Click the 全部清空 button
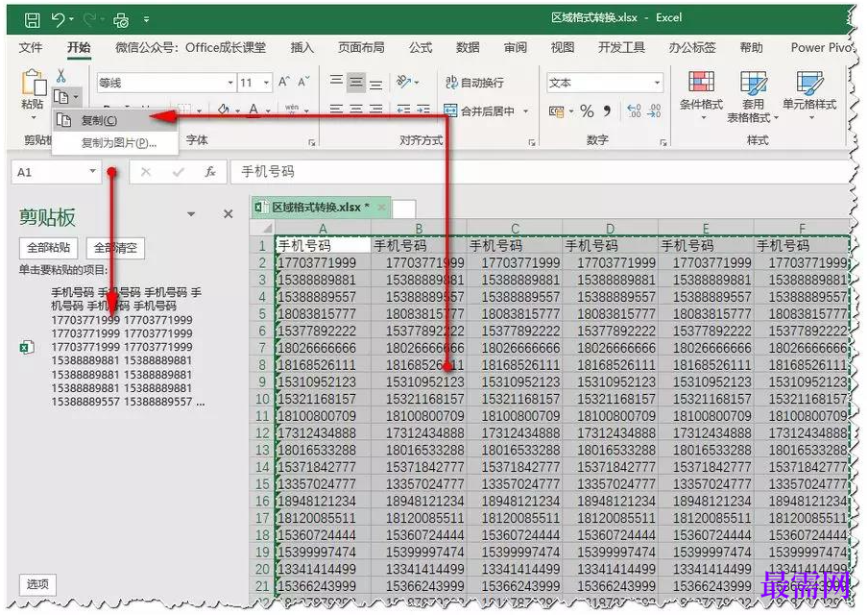The width and height of the screenshot is (868, 615). point(115,247)
